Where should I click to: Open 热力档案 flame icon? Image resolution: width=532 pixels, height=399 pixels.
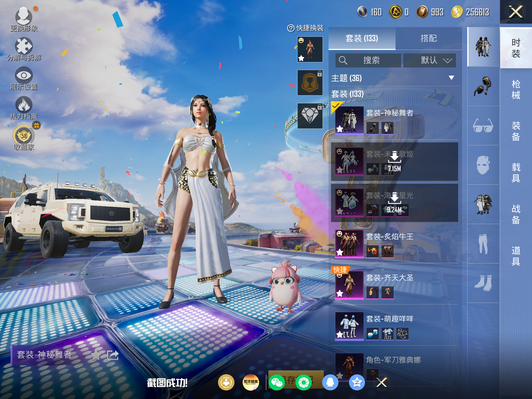click(x=24, y=105)
